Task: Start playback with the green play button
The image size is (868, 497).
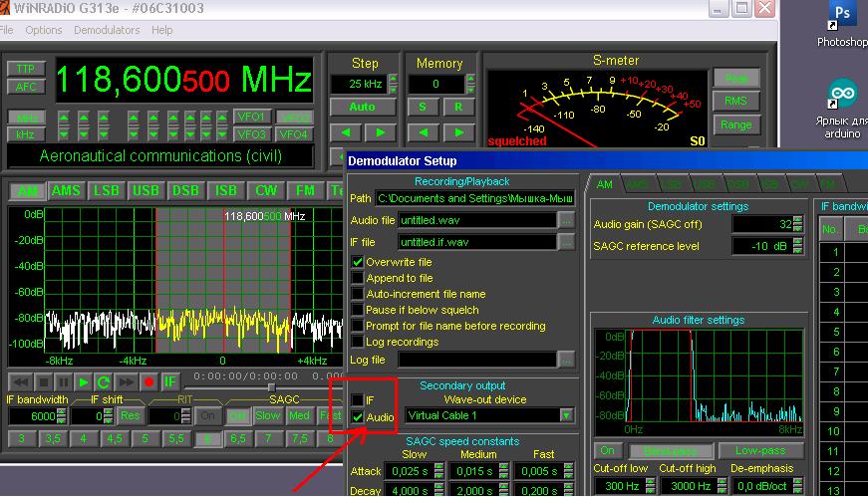Action: 84,382
